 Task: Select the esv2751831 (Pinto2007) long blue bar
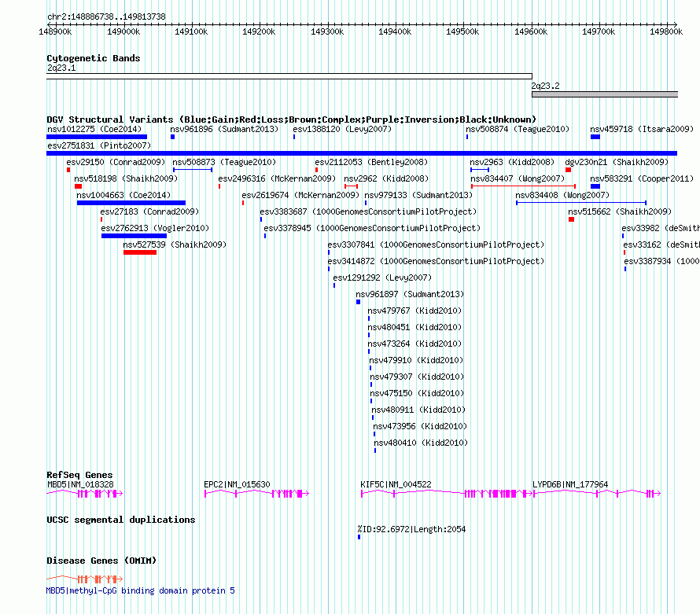tap(362, 153)
